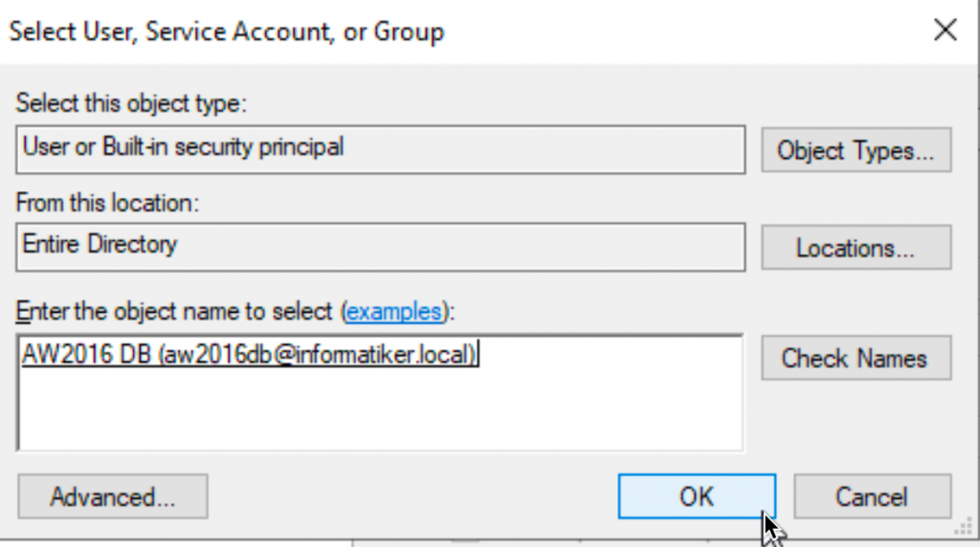This screenshot has height=547, width=980.
Task: Verify the entry with Check Names
Action: coord(857,358)
